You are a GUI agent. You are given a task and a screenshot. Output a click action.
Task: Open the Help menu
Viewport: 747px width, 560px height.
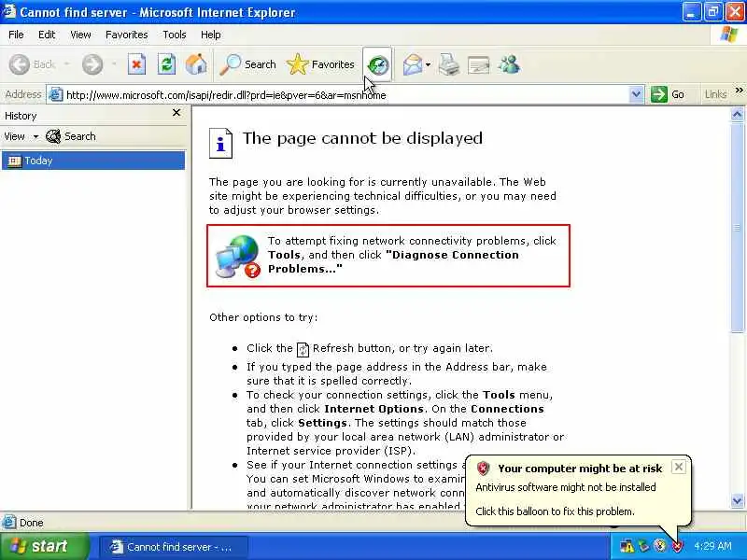(x=211, y=35)
